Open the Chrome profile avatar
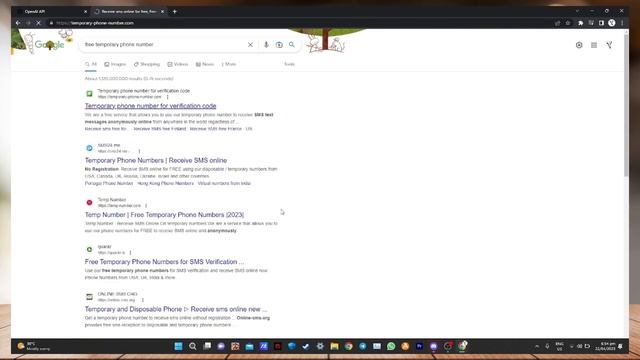 [x=611, y=23]
